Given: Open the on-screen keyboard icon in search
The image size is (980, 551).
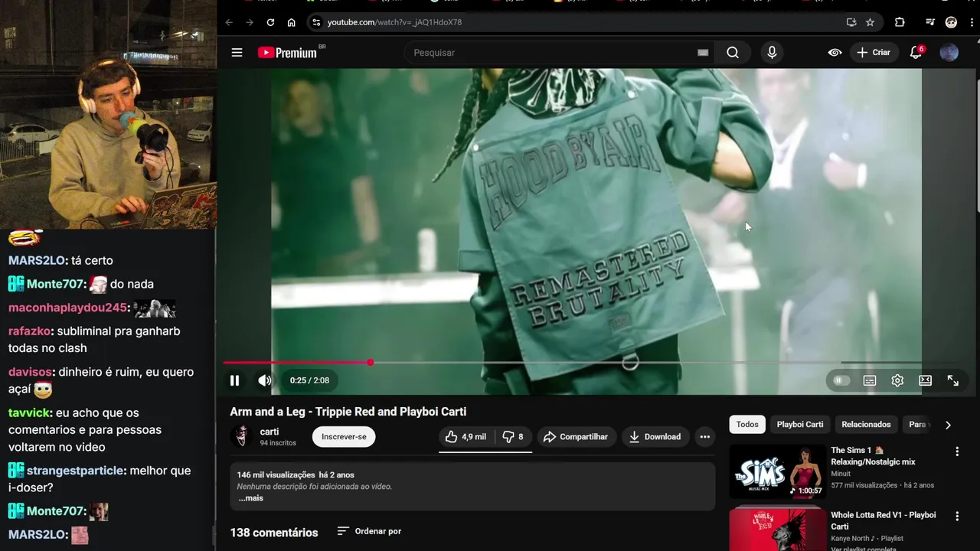Looking at the screenshot, I should coord(703,53).
